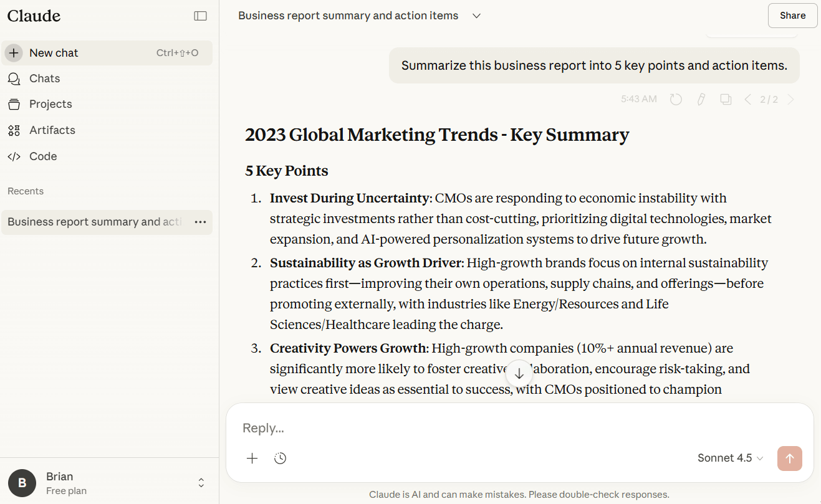Expand Brian's account menu

(x=201, y=483)
